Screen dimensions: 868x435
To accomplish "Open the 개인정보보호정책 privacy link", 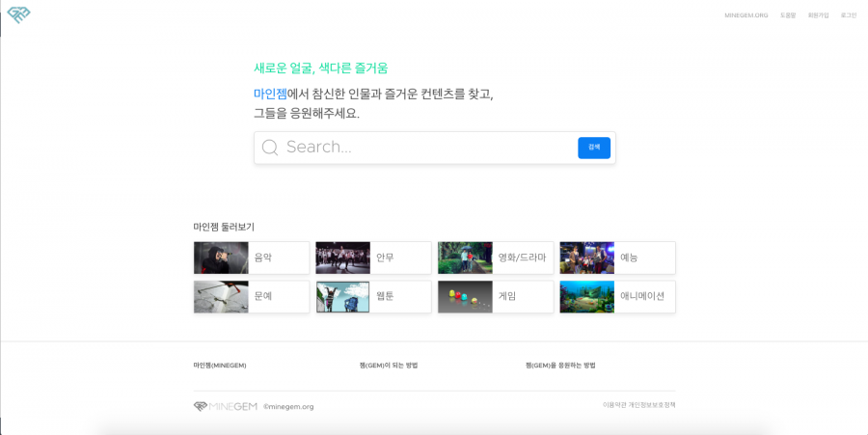I will (652, 405).
